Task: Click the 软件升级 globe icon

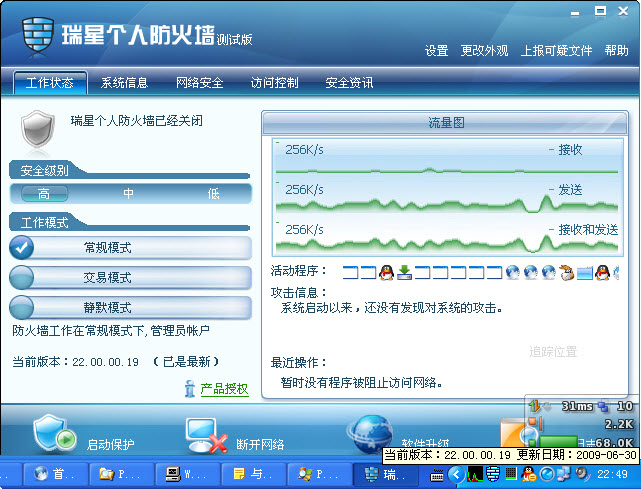Action: pos(370,434)
